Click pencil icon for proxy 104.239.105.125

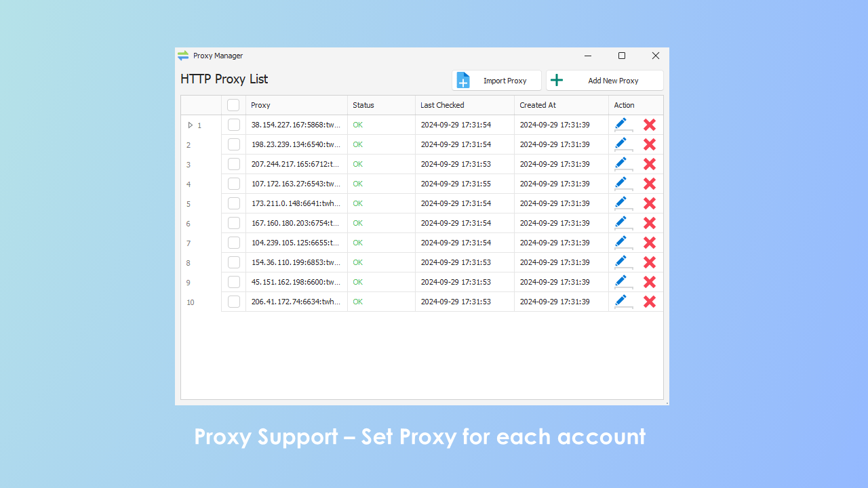point(621,242)
